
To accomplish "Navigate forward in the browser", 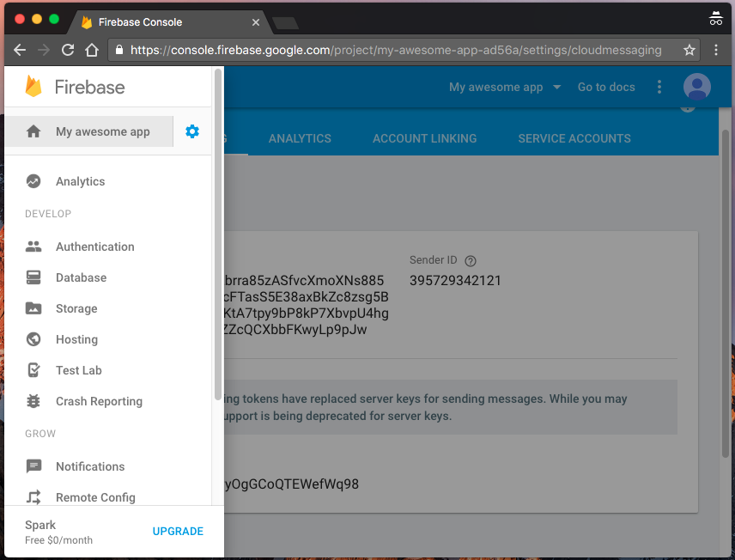I will pyautogui.click(x=44, y=50).
